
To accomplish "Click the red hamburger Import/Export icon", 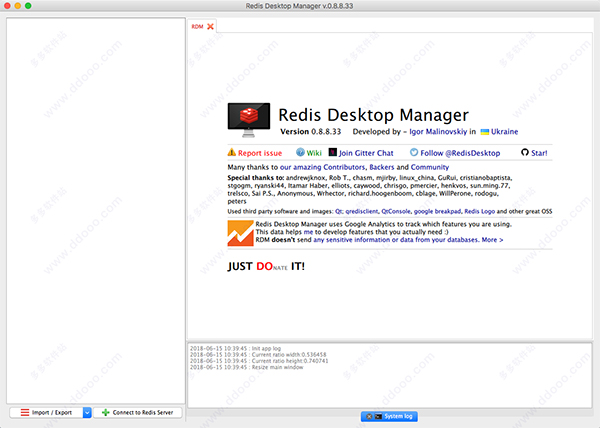I will [25, 412].
